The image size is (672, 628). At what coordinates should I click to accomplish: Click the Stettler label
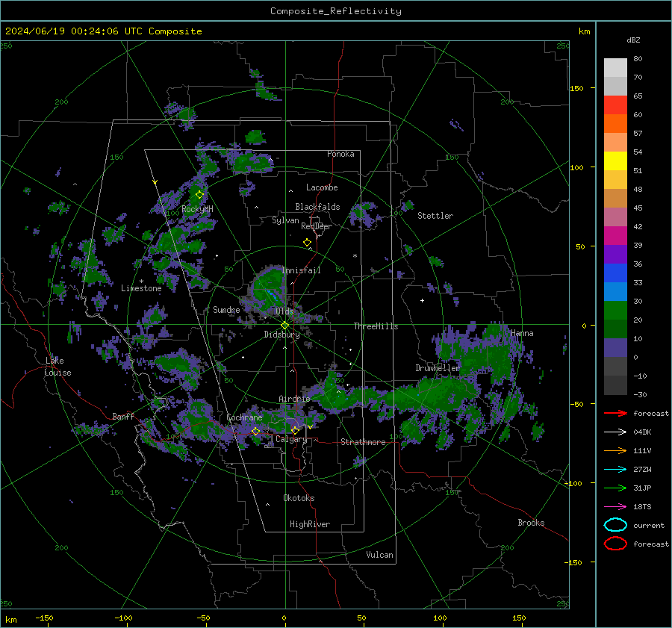435,216
